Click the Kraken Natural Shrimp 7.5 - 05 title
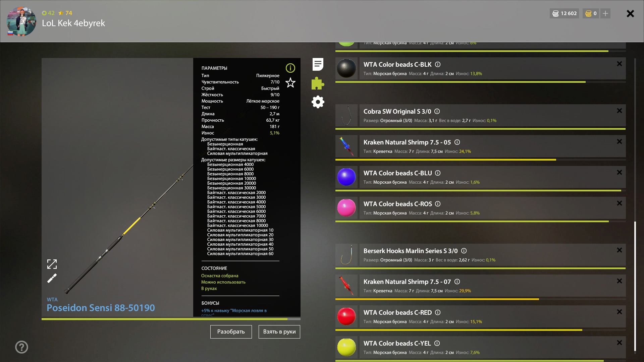Viewport: 644px width, 362px height. 407,142
